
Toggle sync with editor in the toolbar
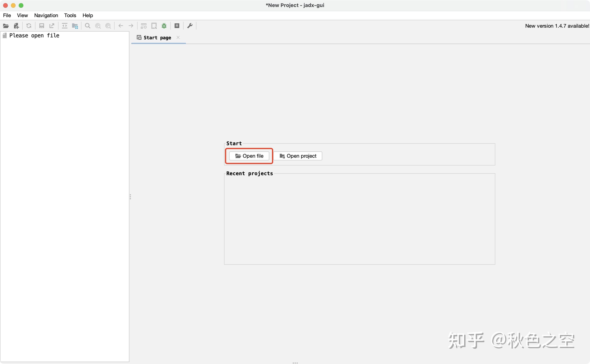point(64,26)
